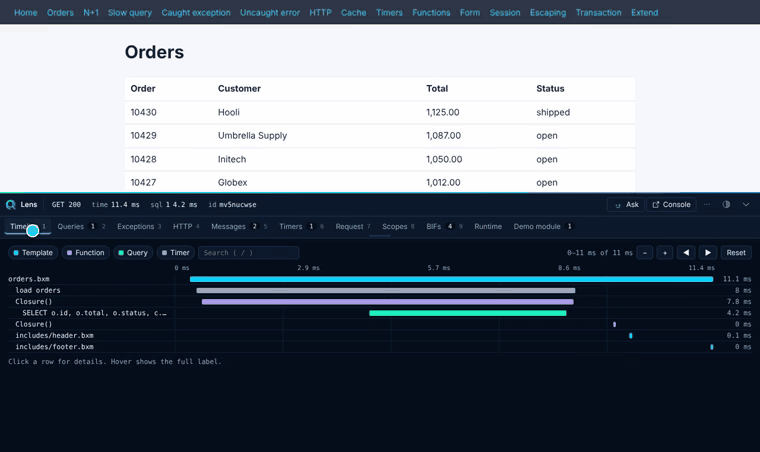Viewport: 760px width, 452px height.
Task: Switch to the Messages tab
Action: tap(239, 226)
